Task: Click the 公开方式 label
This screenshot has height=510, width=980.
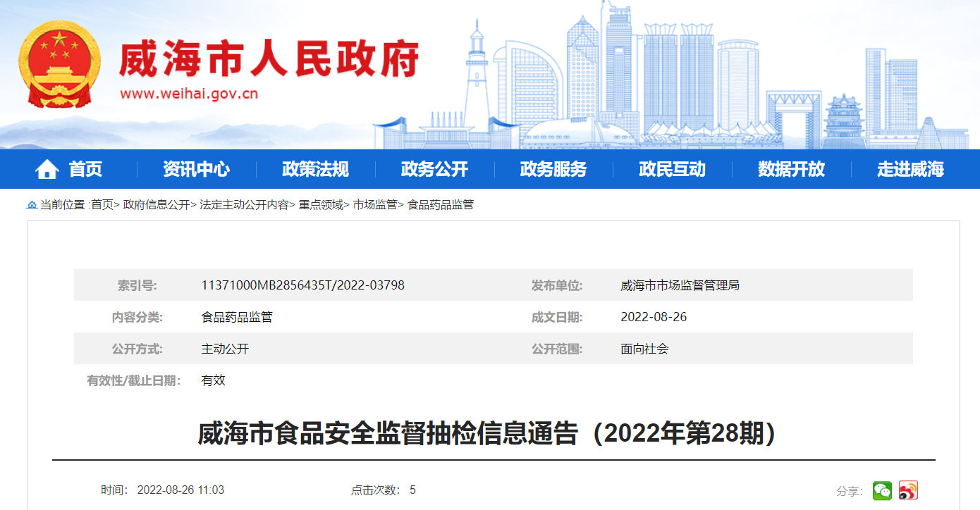Action: 137,349
